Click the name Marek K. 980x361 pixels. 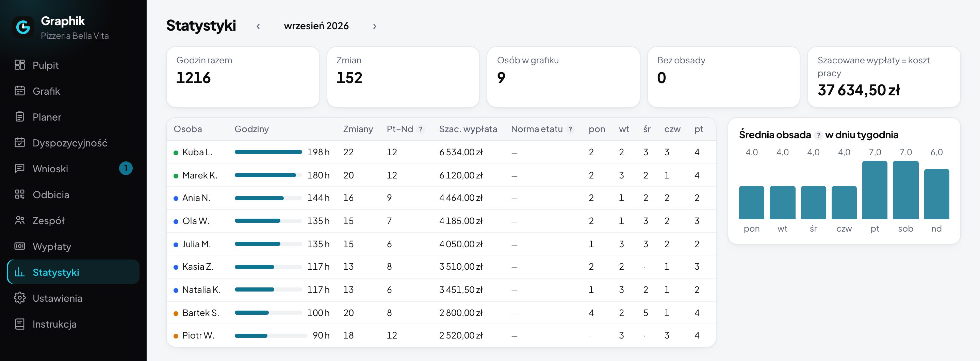[200, 175]
